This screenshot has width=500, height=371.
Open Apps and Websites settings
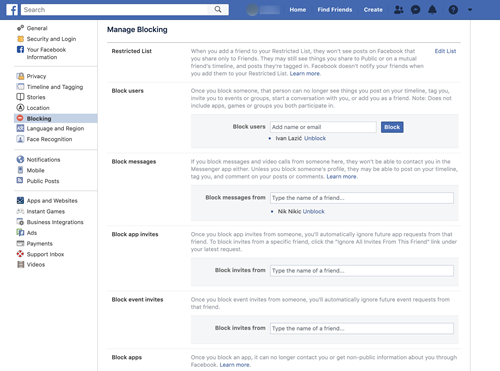tap(52, 201)
